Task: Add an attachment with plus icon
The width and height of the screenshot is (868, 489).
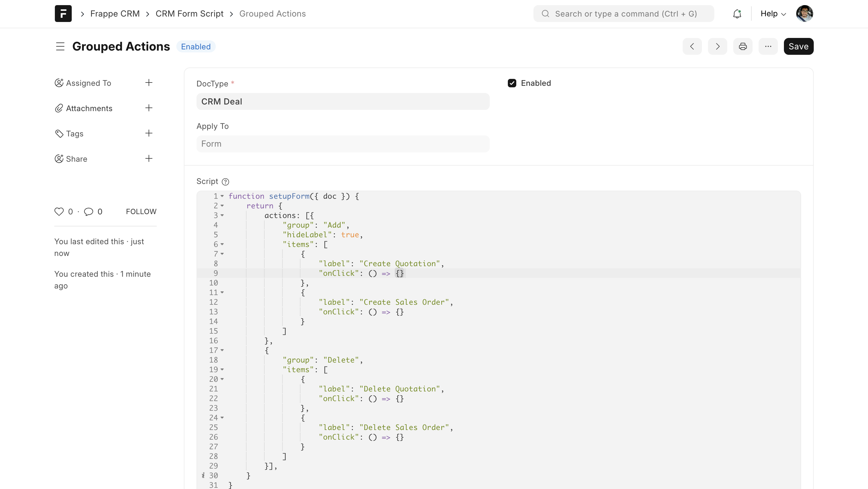Action: tap(149, 108)
